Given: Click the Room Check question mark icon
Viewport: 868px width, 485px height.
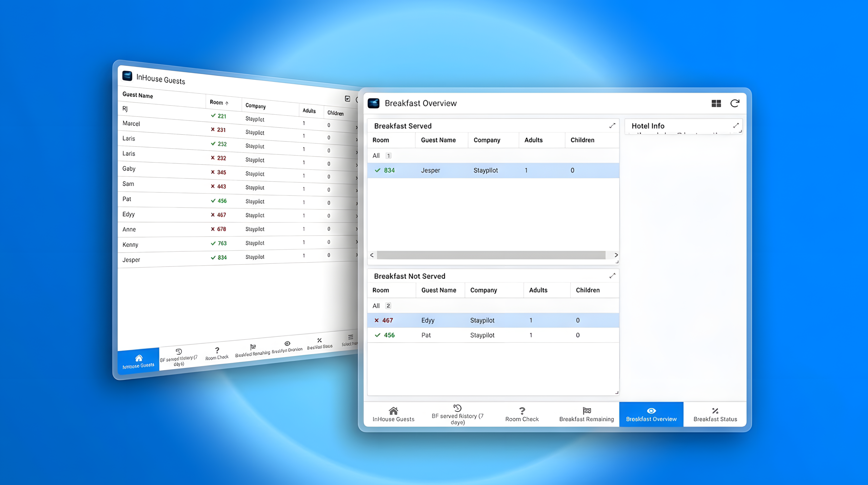Looking at the screenshot, I should point(522,411).
